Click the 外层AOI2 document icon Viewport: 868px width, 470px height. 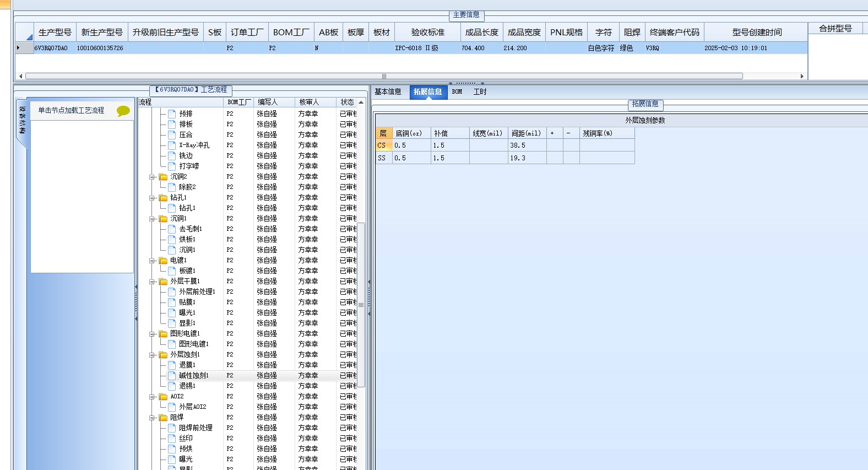tap(172, 407)
